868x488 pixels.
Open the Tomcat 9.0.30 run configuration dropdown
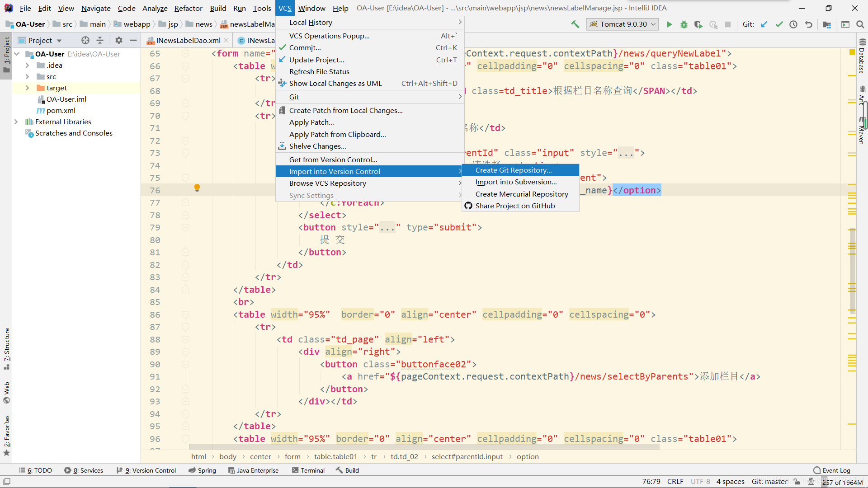coord(623,24)
